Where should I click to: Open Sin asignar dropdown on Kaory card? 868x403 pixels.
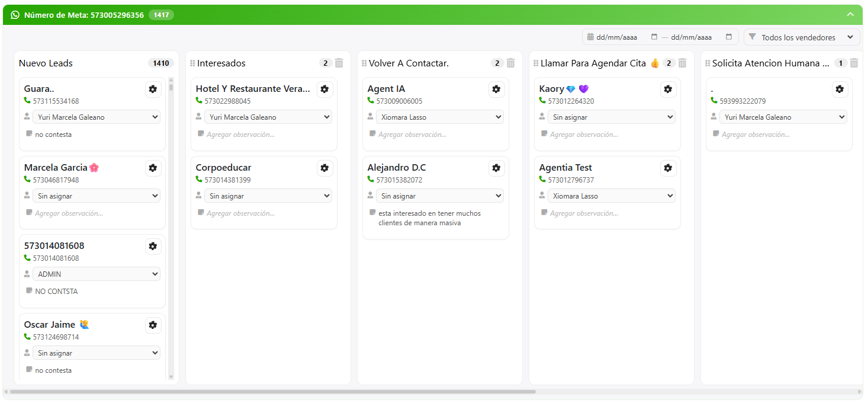(612, 117)
